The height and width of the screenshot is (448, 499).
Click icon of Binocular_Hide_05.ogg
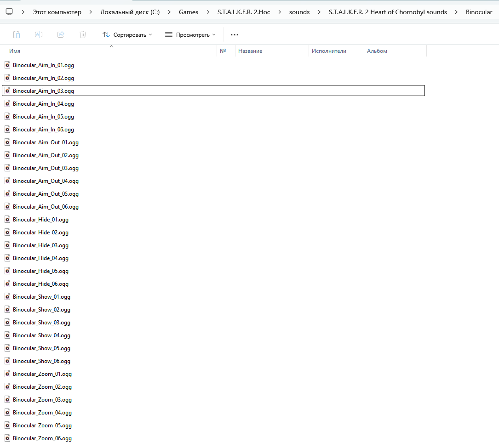click(x=7, y=271)
